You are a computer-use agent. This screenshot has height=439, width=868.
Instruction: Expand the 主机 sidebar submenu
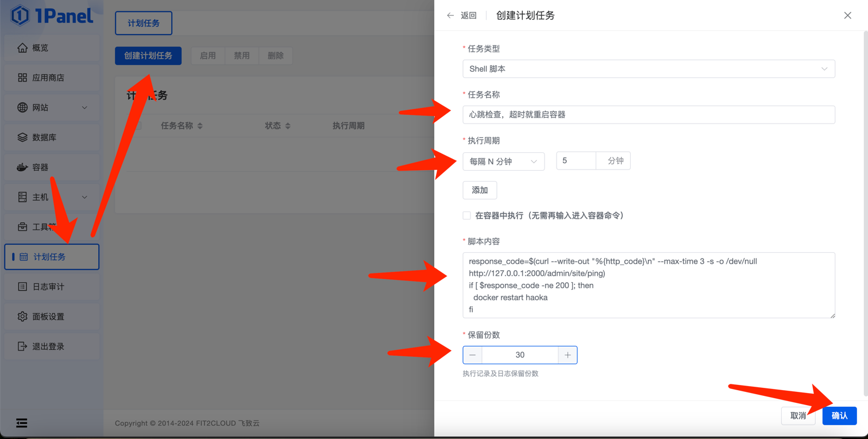(52, 197)
